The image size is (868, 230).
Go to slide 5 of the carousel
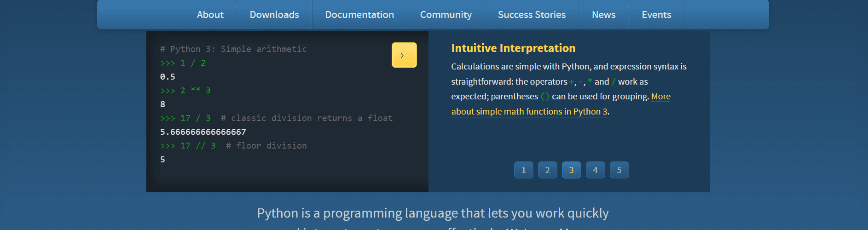click(x=619, y=170)
